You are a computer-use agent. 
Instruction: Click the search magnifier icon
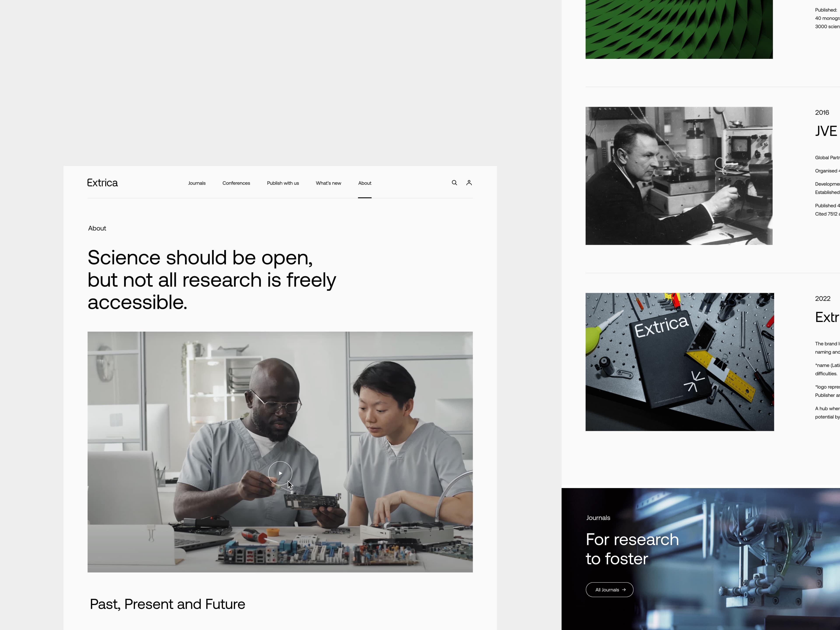point(454,183)
